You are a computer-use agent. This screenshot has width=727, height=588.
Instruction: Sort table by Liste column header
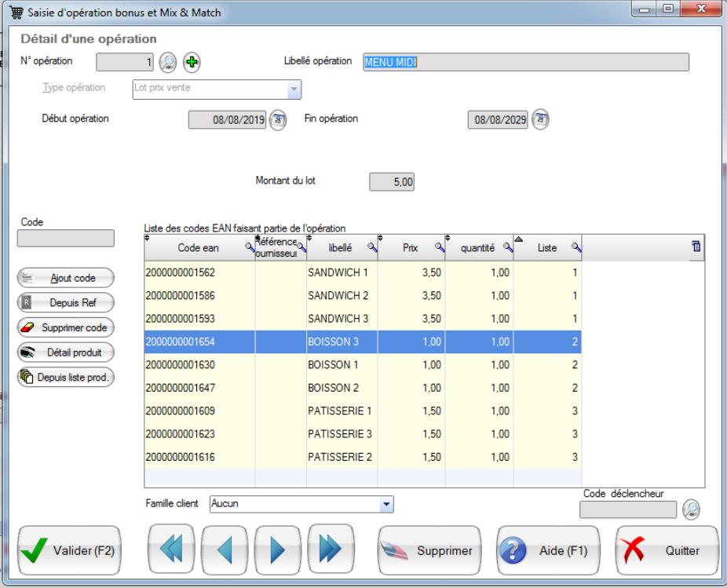(x=546, y=247)
